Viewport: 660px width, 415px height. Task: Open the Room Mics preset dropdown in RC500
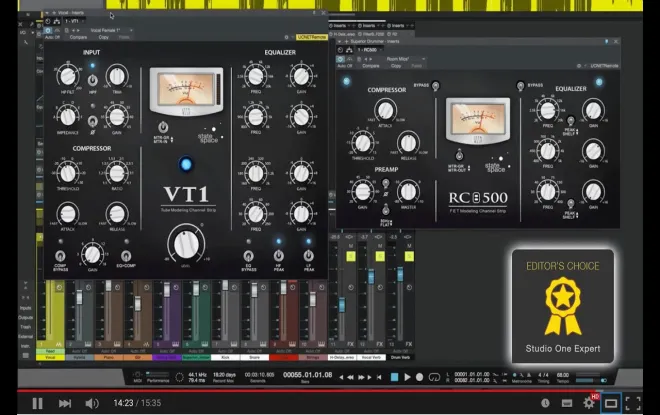(405, 59)
